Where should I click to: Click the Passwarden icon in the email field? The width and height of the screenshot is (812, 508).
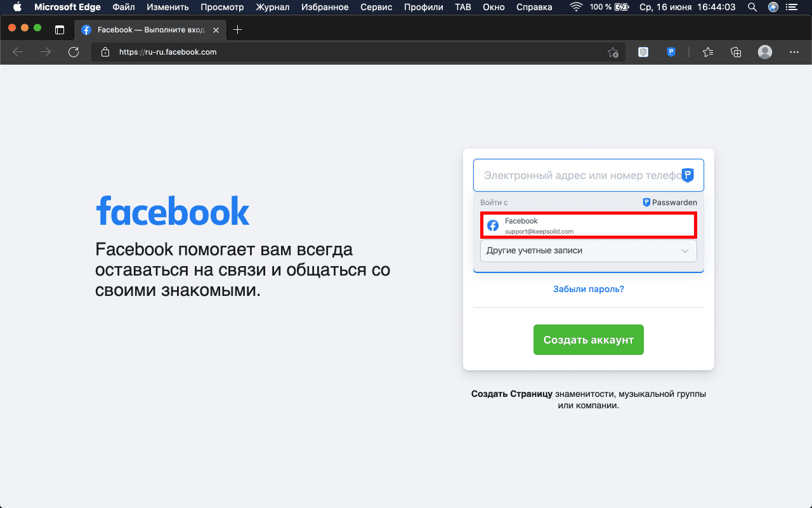coord(688,175)
